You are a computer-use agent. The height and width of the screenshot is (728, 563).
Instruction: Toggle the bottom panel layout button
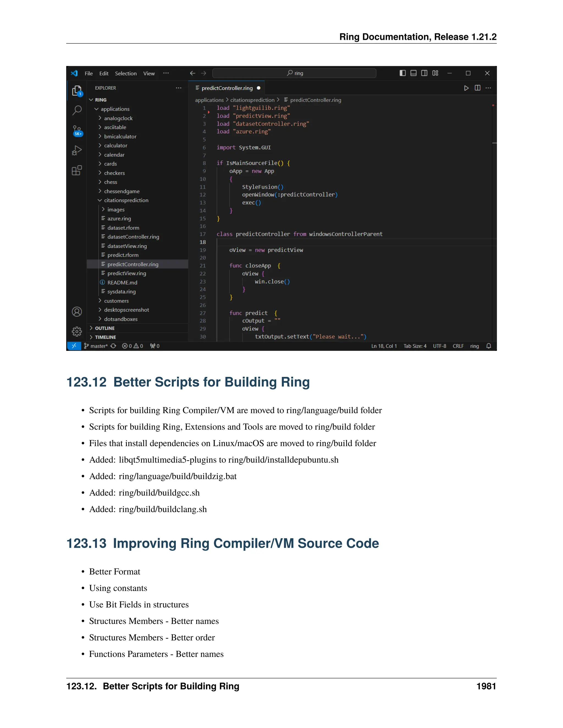pos(413,73)
